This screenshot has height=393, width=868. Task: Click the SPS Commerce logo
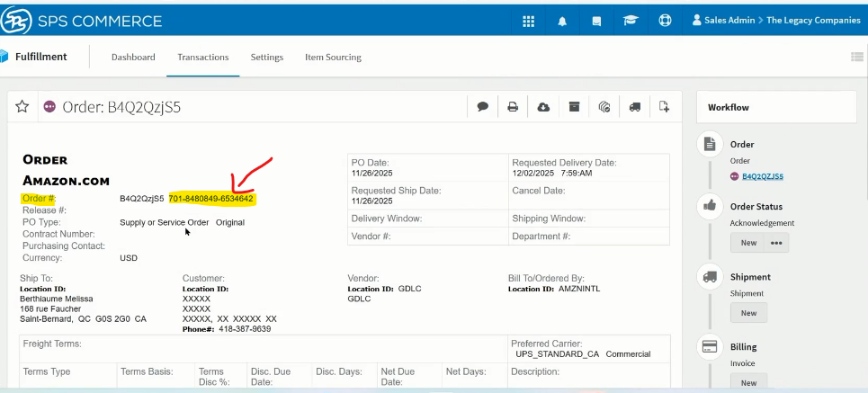[82, 21]
